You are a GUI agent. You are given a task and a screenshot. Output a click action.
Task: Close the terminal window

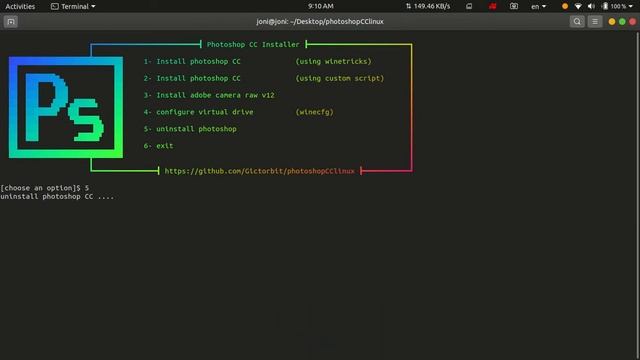click(x=633, y=22)
